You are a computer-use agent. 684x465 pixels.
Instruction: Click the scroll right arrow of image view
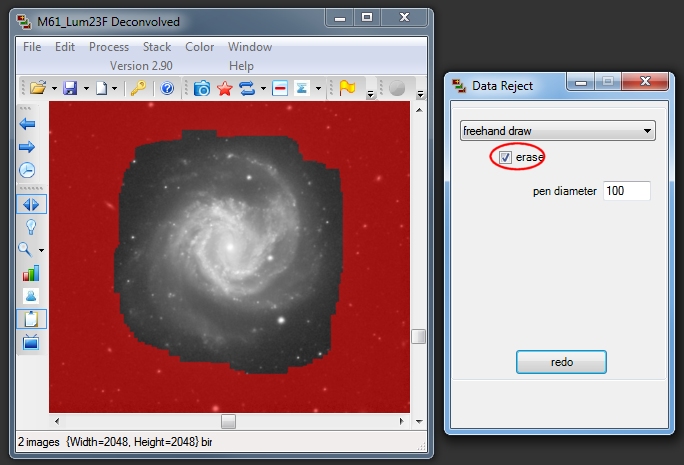coord(401,421)
